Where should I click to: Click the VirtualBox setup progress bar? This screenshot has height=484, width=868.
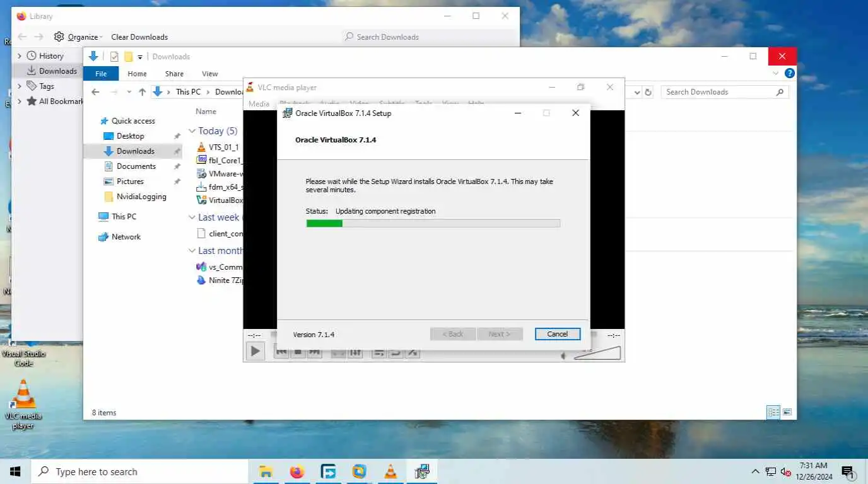pyautogui.click(x=433, y=223)
